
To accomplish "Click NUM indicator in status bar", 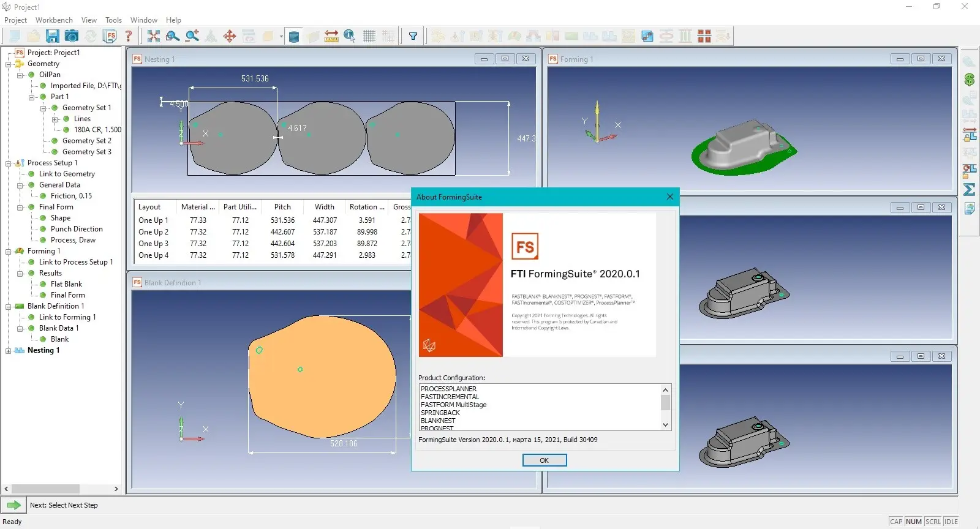I will click(914, 522).
